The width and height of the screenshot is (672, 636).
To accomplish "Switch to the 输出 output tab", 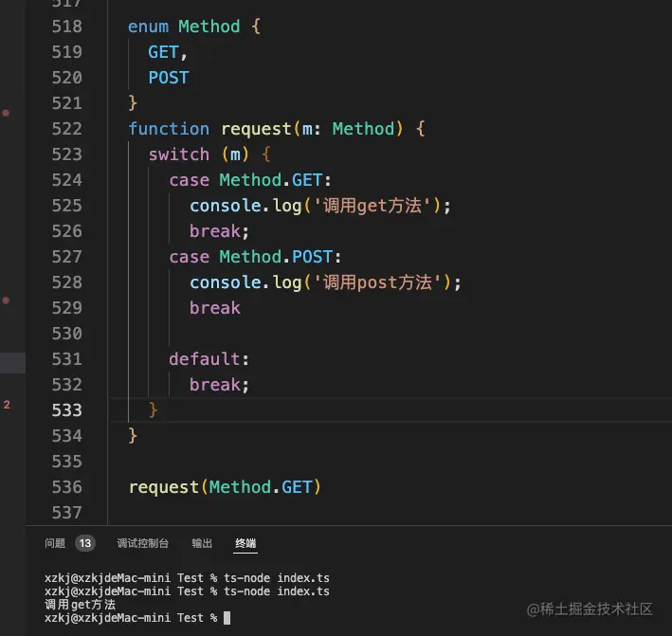I will pyautogui.click(x=202, y=543).
